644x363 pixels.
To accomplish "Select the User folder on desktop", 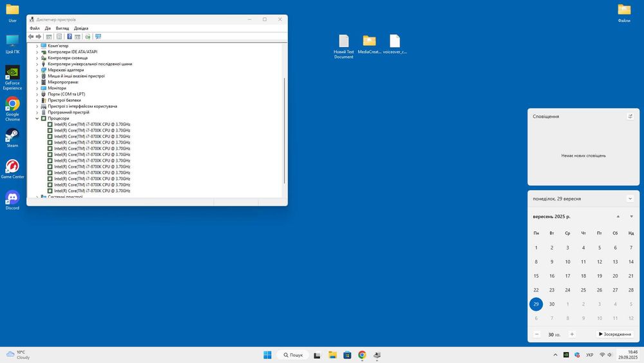I will tap(12, 13).
